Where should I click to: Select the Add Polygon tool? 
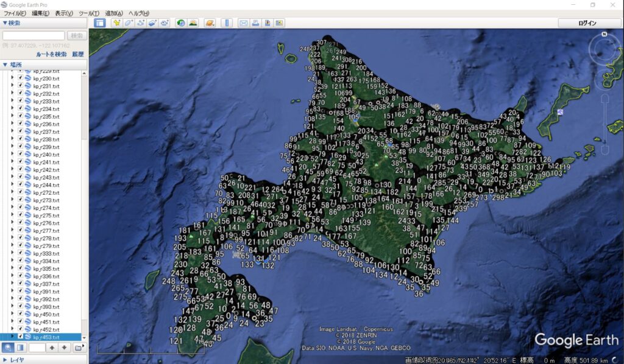129,23
